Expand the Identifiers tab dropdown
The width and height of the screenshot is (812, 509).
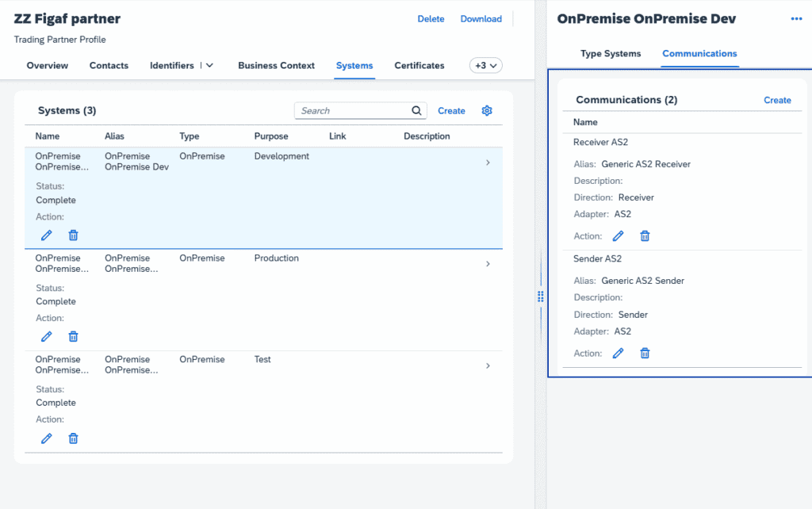point(209,65)
